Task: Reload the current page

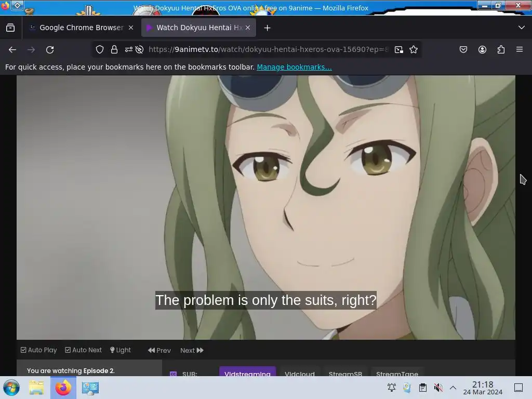Action: pyautogui.click(x=50, y=50)
